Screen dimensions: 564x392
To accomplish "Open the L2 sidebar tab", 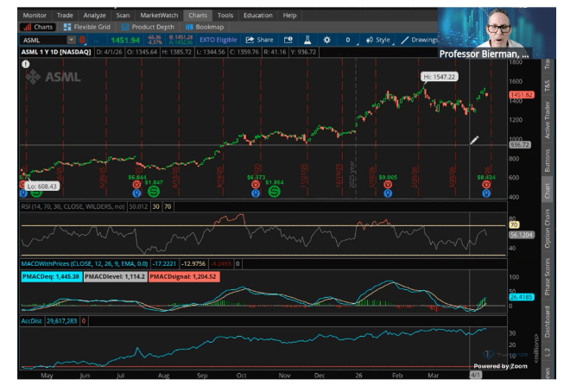I will tap(547, 352).
